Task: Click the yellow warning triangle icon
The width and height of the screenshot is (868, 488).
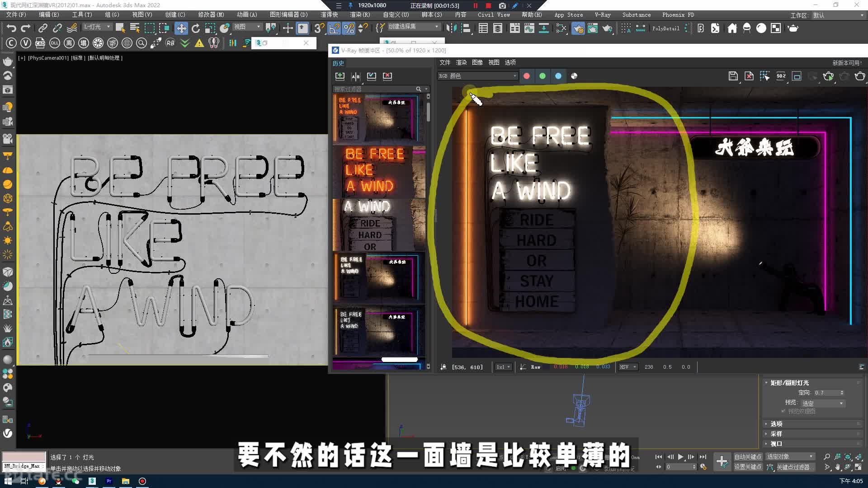Action: 199,43
